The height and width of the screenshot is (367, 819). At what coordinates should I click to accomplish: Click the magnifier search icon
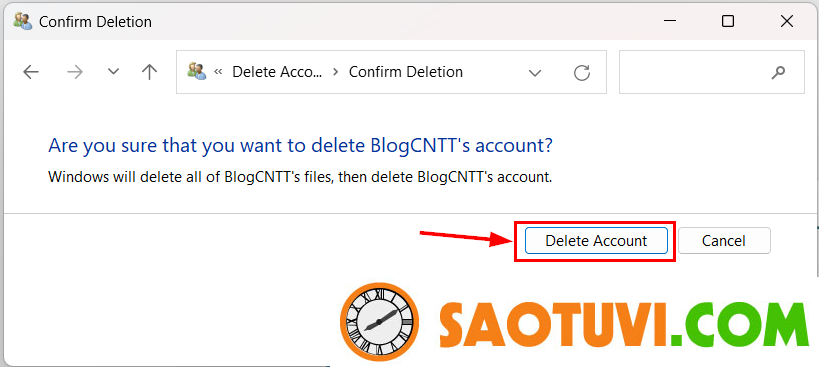point(778,72)
